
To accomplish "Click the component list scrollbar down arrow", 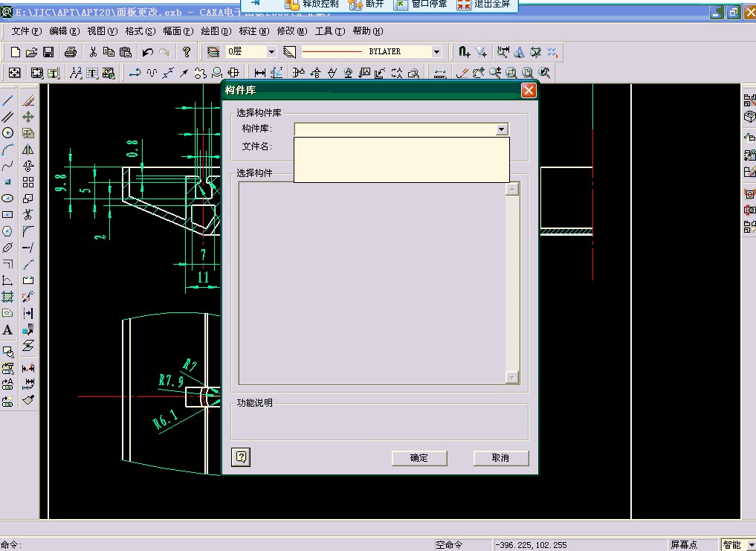I will (511, 378).
